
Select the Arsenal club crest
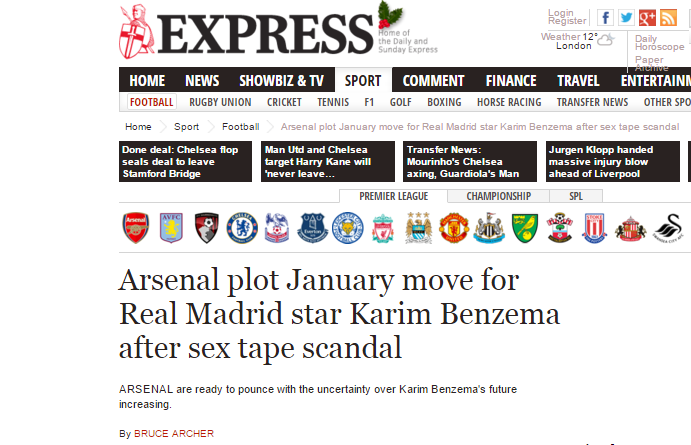point(136,228)
